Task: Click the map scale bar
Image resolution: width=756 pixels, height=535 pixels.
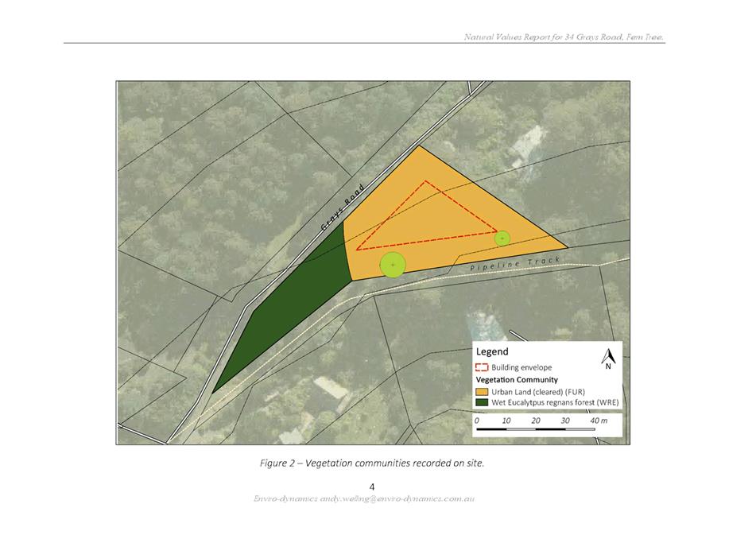Action: pos(536,429)
